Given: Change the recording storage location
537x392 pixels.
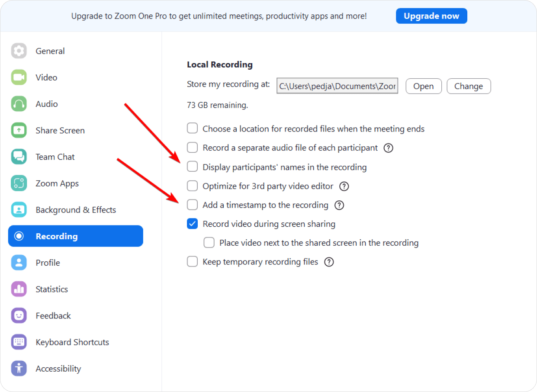Looking at the screenshot, I should coord(469,86).
